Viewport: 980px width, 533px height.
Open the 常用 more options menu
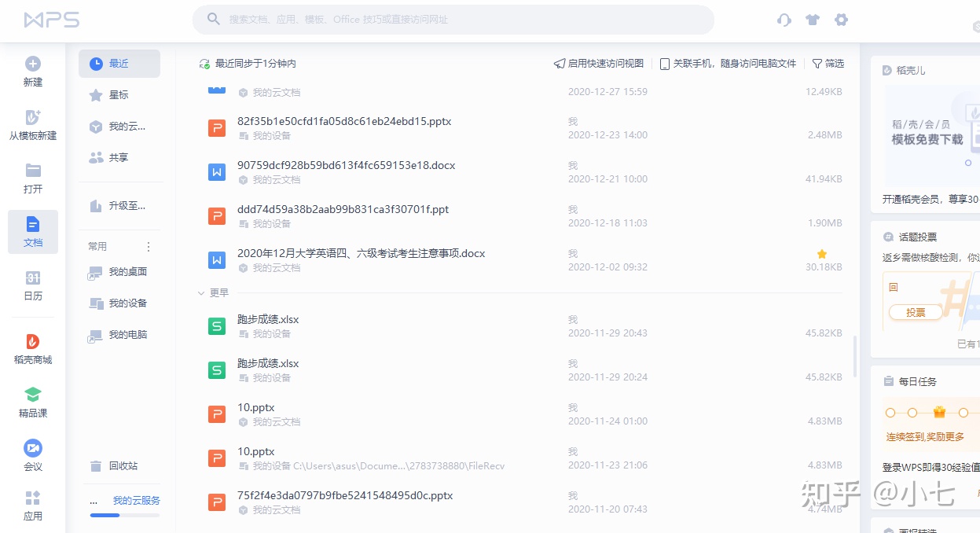[148, 246]
